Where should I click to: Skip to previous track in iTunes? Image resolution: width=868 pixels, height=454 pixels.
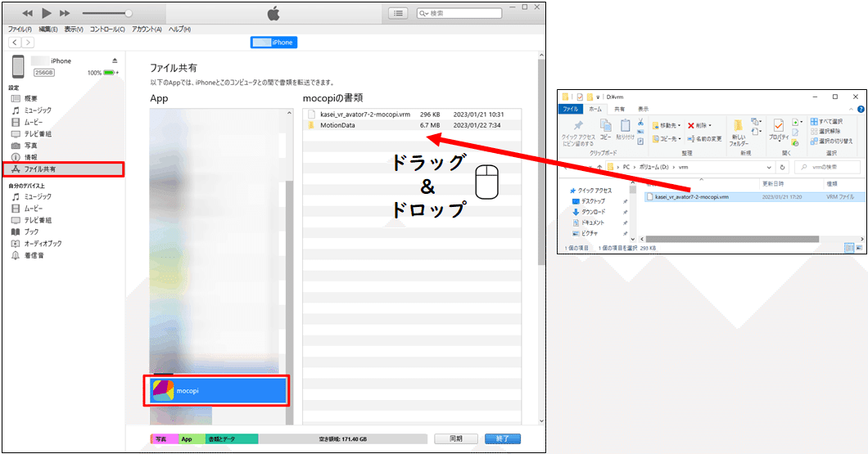[27, 13]
